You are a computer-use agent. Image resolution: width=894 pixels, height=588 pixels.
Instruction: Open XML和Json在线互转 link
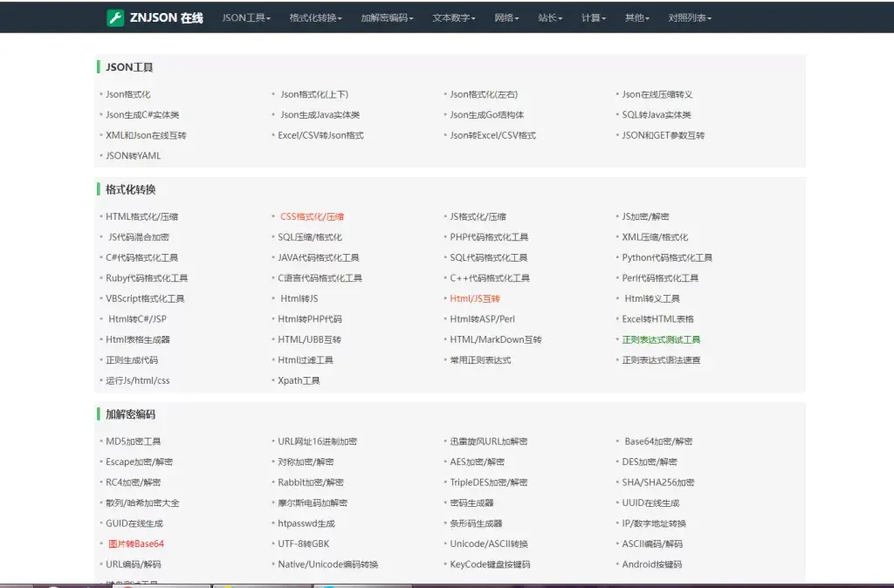coord(146,135)
